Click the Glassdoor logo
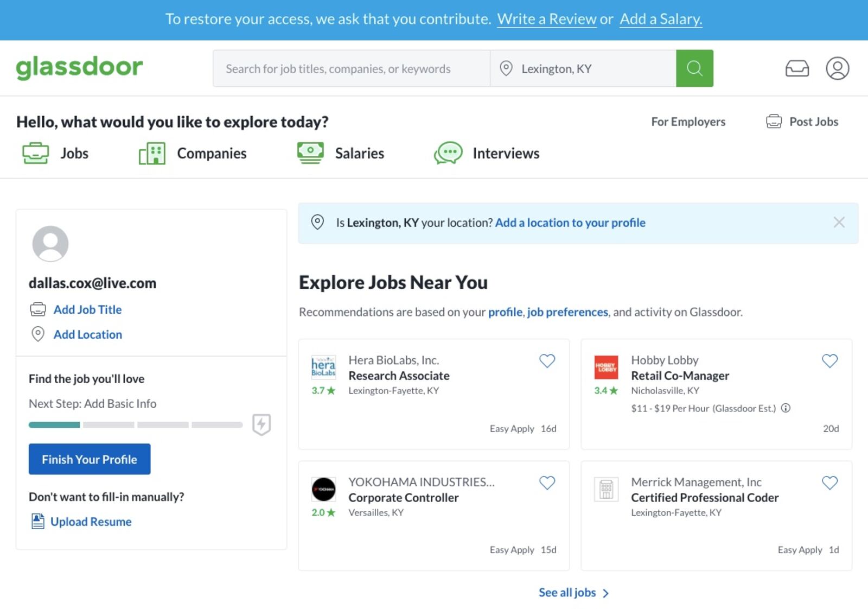 click(79, 68)
